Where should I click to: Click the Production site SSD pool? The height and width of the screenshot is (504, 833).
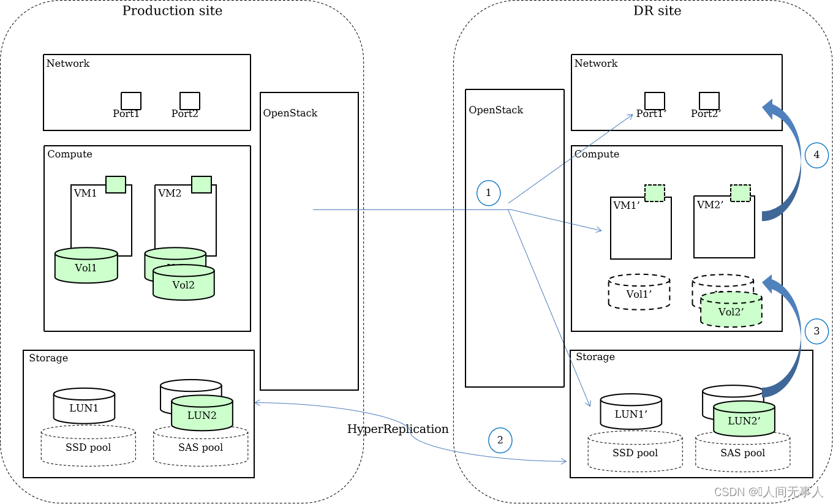coord(89,445)
